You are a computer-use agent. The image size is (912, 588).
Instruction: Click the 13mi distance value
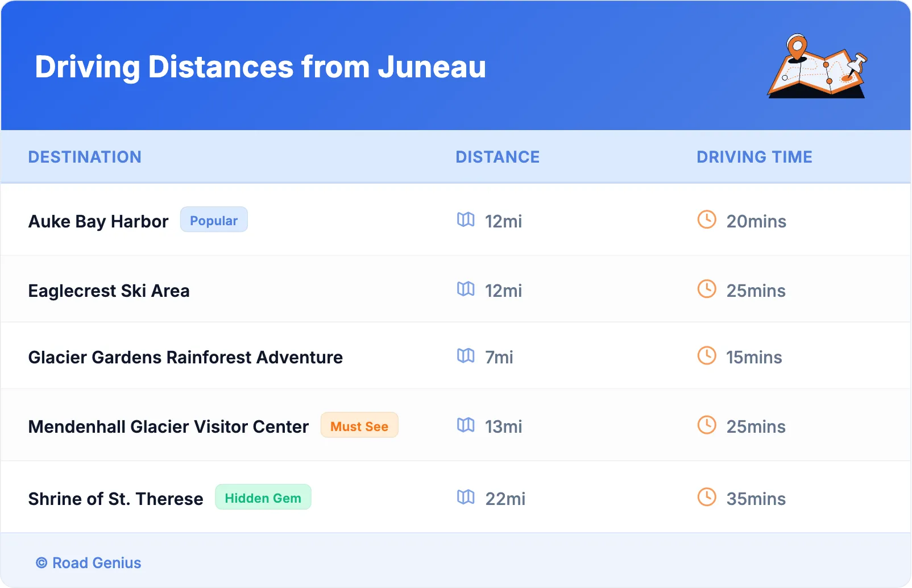[x=503, y=426]
